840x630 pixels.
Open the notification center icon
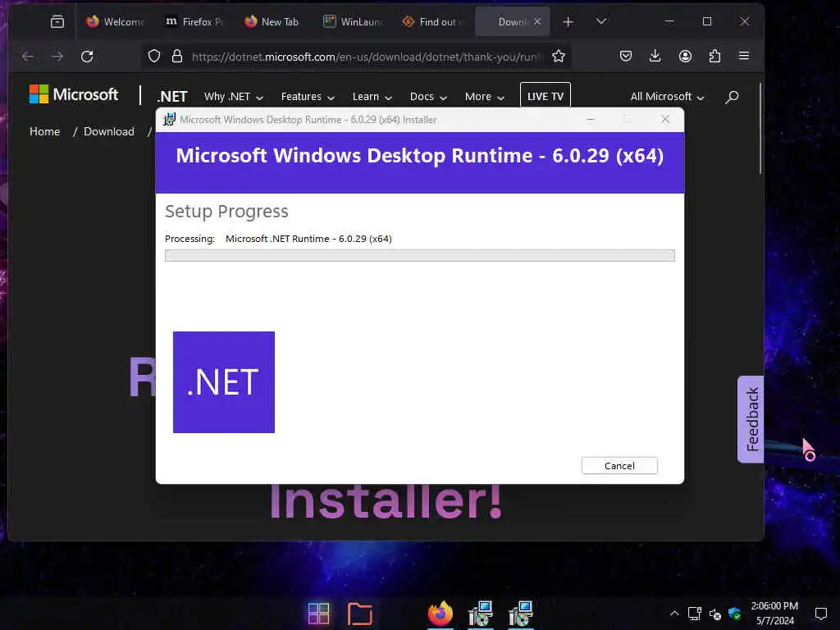click(x=820, y=614)
